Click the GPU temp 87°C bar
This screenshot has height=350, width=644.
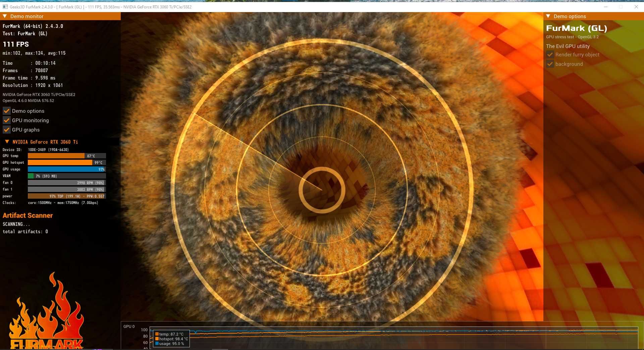click(67, 156)
